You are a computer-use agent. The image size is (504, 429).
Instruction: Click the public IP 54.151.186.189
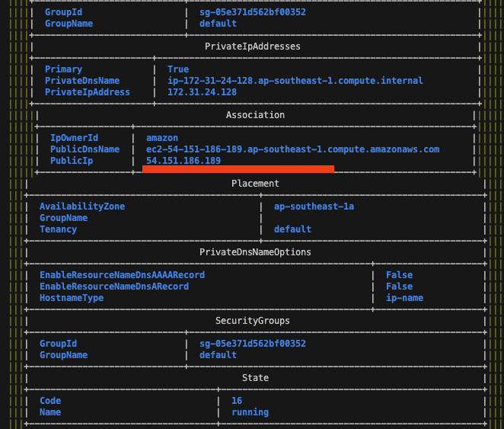[183, 161]
